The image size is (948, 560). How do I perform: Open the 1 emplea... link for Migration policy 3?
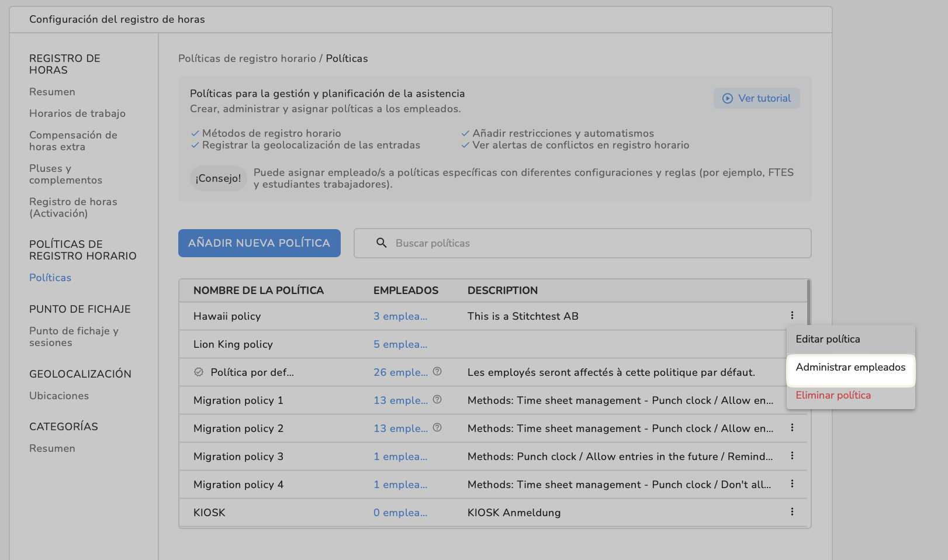(400, 457)
